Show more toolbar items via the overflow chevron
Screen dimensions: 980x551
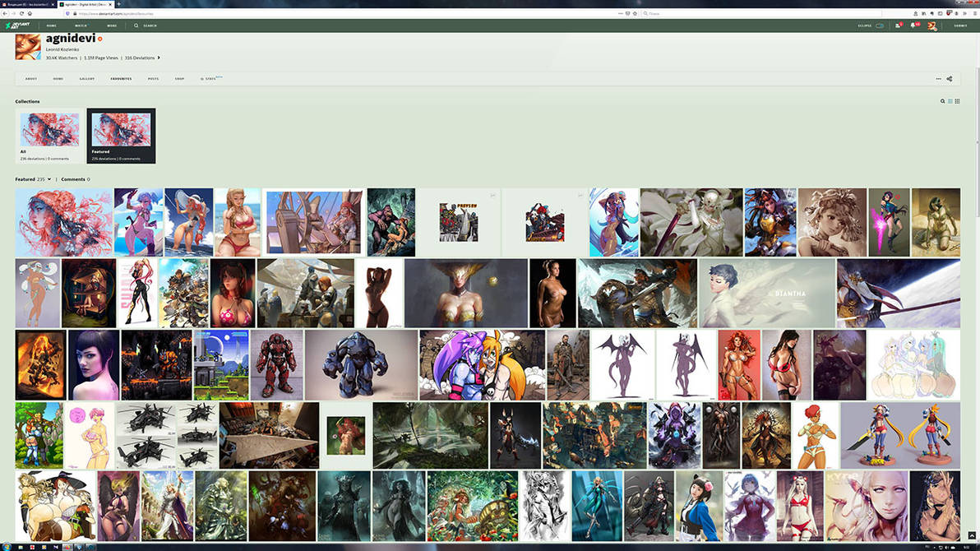[967, 13]
